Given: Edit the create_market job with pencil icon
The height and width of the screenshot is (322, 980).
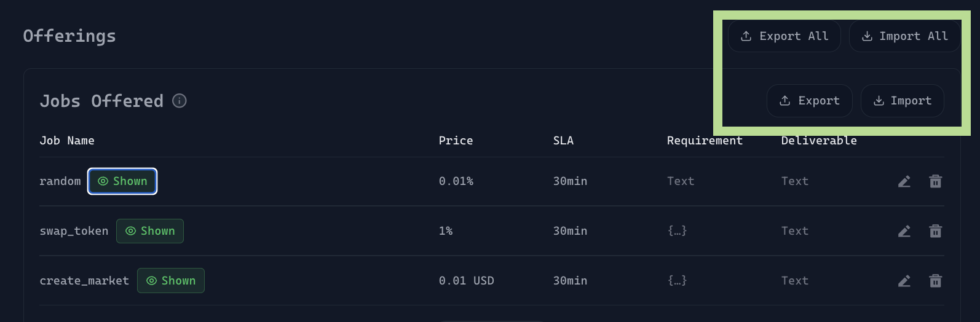Looking at the screenshot, I should (x=904, y=281).
